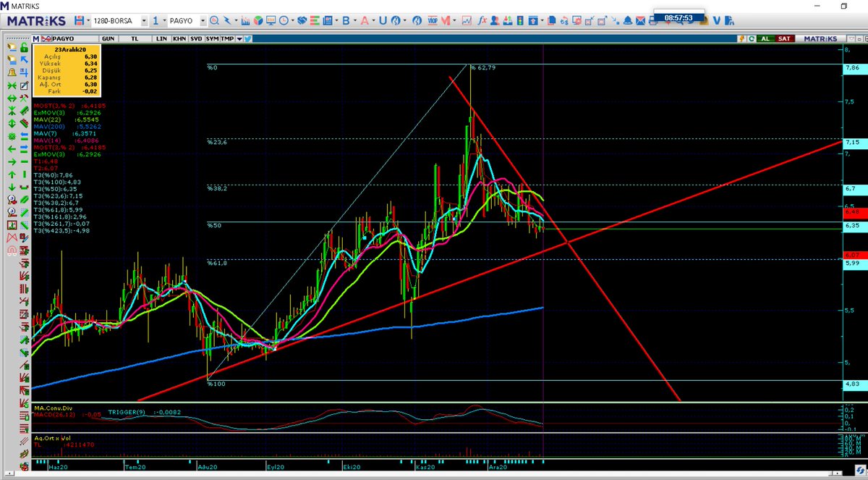
Task: Open the green and red list icon
Action: point(315,20)
